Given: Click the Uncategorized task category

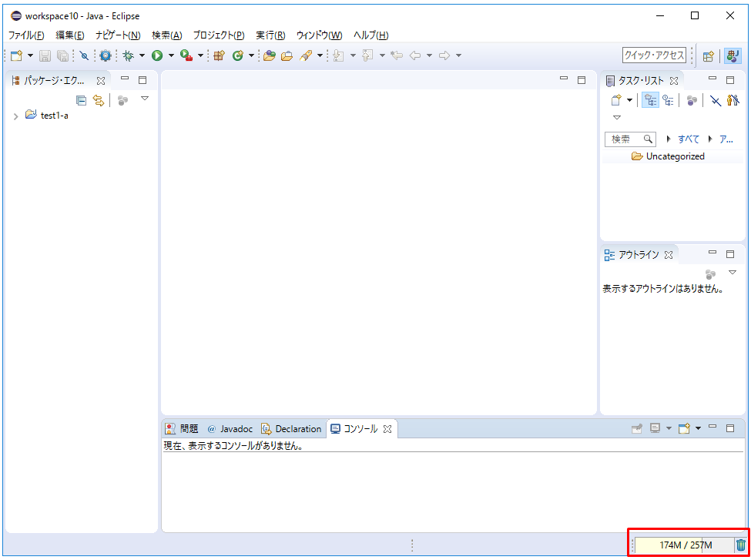Looking at the screenshot, I should (x=675, y=156).
